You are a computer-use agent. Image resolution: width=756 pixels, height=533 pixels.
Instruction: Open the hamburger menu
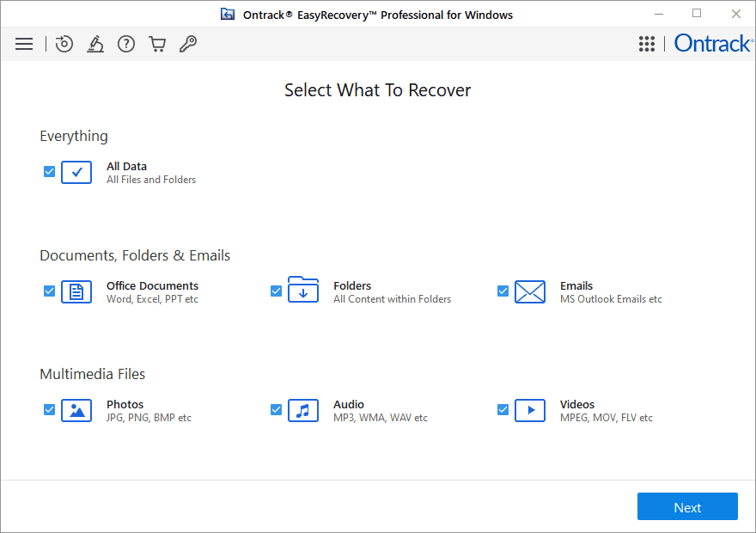(x=24, y=44)
